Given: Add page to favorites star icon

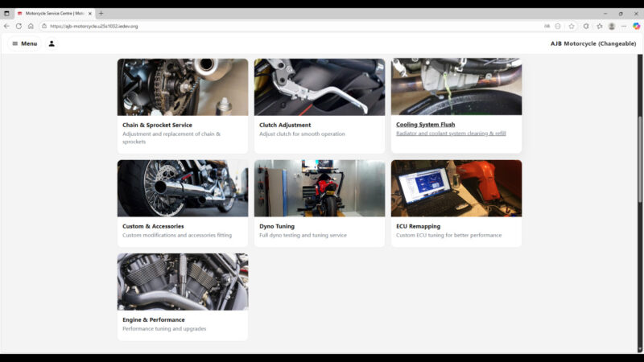Looking at the screenshot, I should 572,26.
